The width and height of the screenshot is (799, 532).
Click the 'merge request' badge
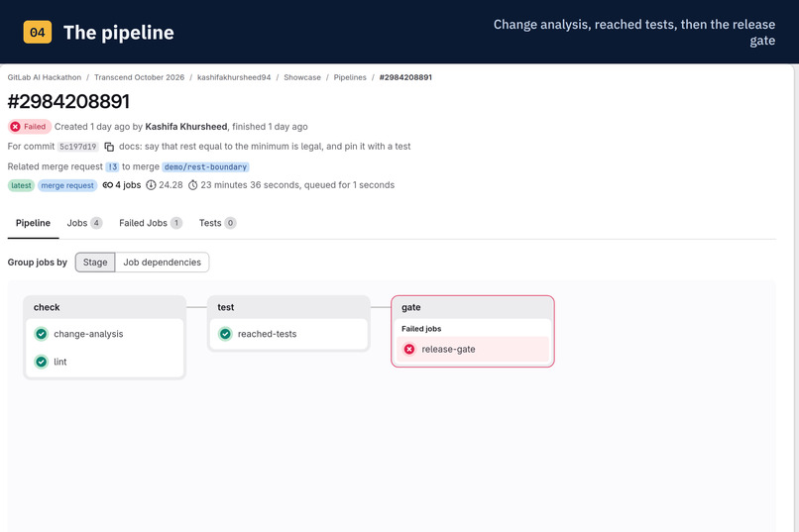point(67,185)
